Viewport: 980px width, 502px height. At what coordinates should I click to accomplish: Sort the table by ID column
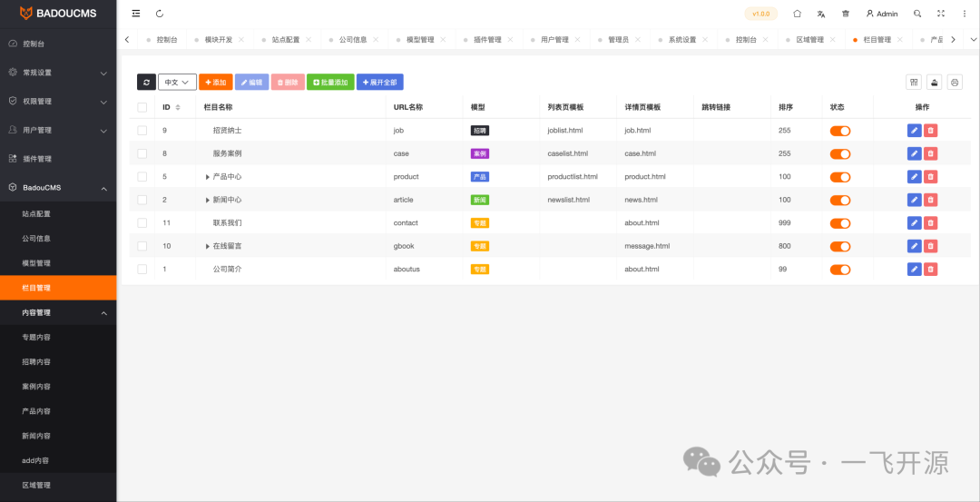[178, 107]
